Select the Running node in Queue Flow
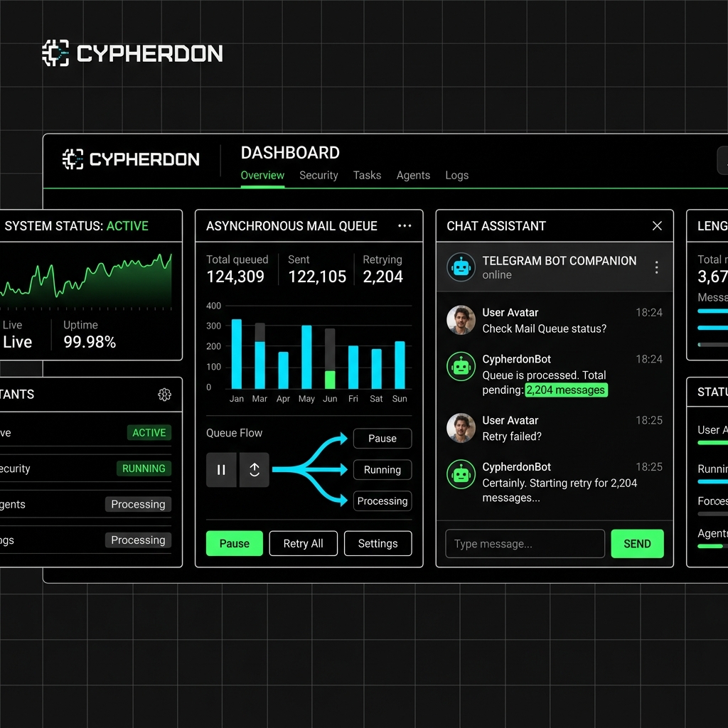728x728 pixels. coord(382,469)
